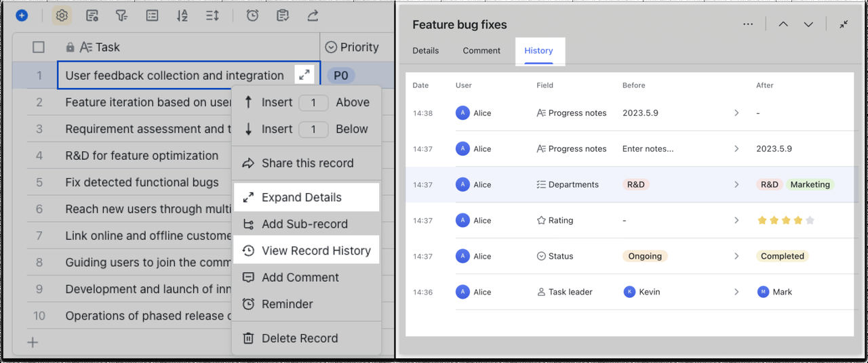Collapse the record panel with shrink icon
This screenshot has width=868, height=363.
tap(844, 24)
